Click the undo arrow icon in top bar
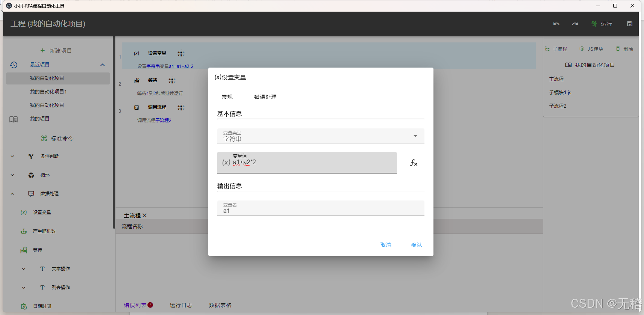Viewport: 644px width, 315px height. [x=556, y=24]
